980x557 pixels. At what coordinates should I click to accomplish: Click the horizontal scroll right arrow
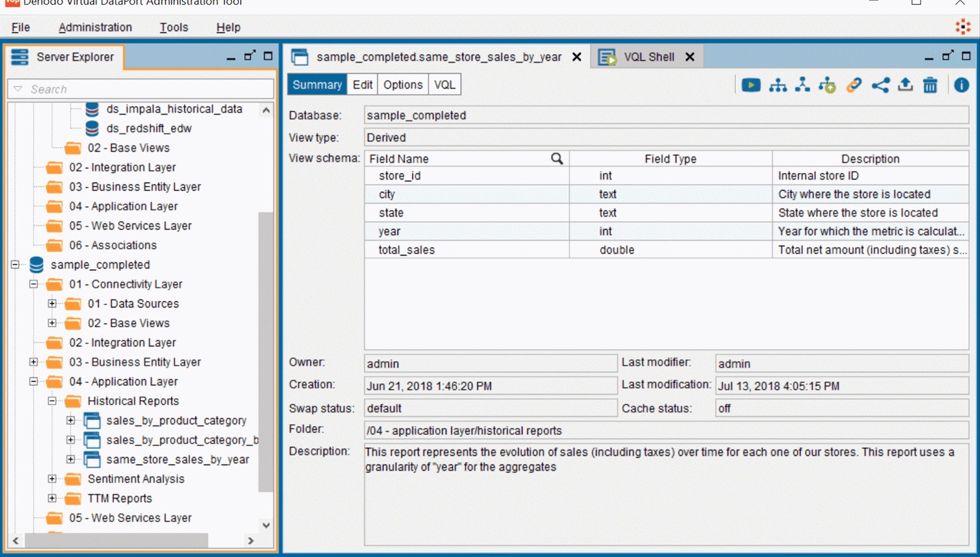(x=250, y=540)
